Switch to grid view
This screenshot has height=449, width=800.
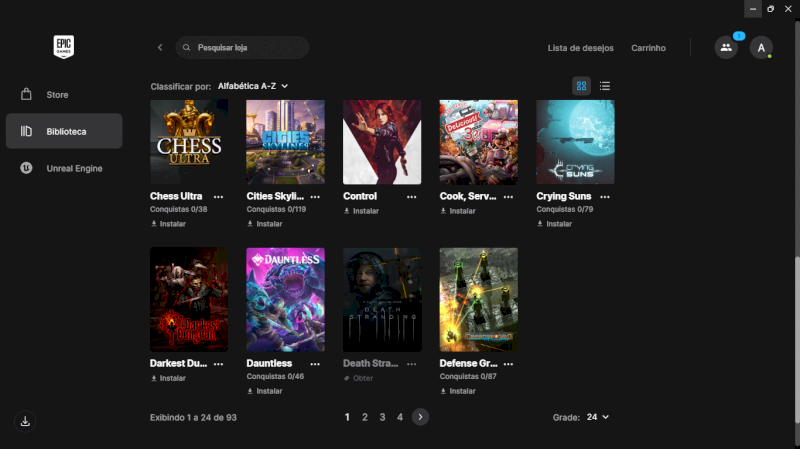581,86
